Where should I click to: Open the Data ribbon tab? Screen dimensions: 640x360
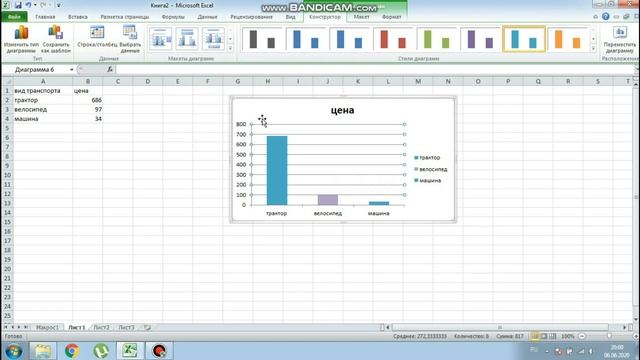pos(207,17)
